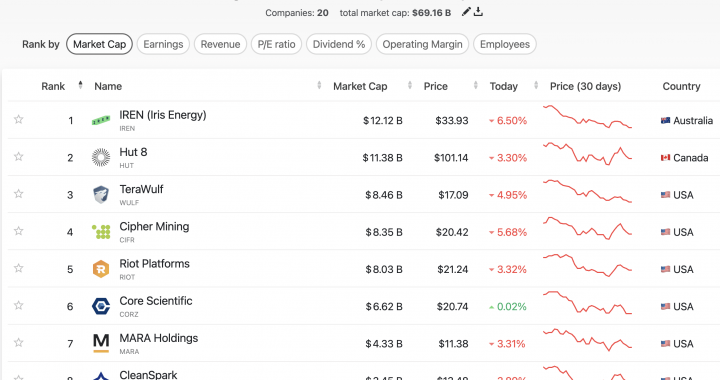This screenshot has height=380, width=720.
Task: Open the IREN (Iris Energy) company link
Action: (163, 115)
